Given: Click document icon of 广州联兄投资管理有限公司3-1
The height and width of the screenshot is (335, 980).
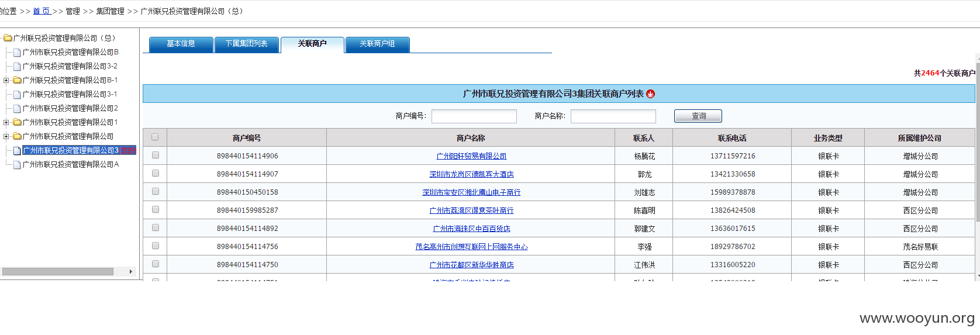Looking at the screenshot, I should click(17, 95).
